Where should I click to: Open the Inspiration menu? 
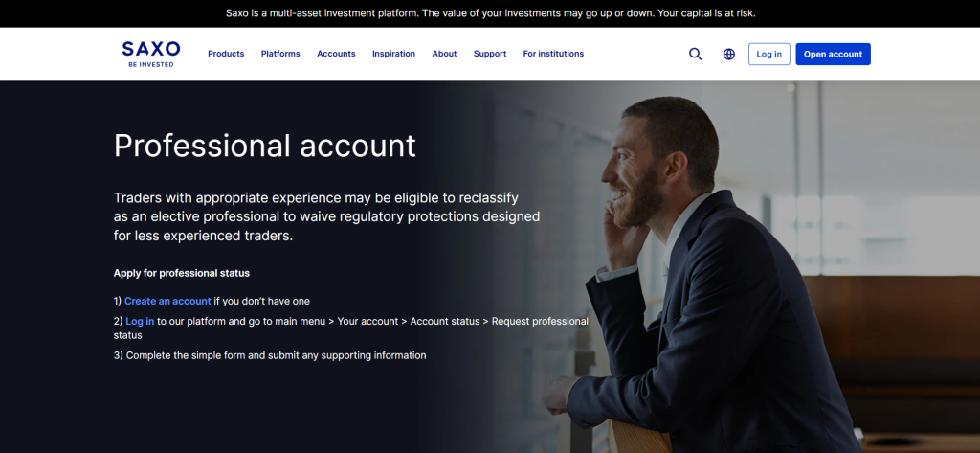pos(393,54)
